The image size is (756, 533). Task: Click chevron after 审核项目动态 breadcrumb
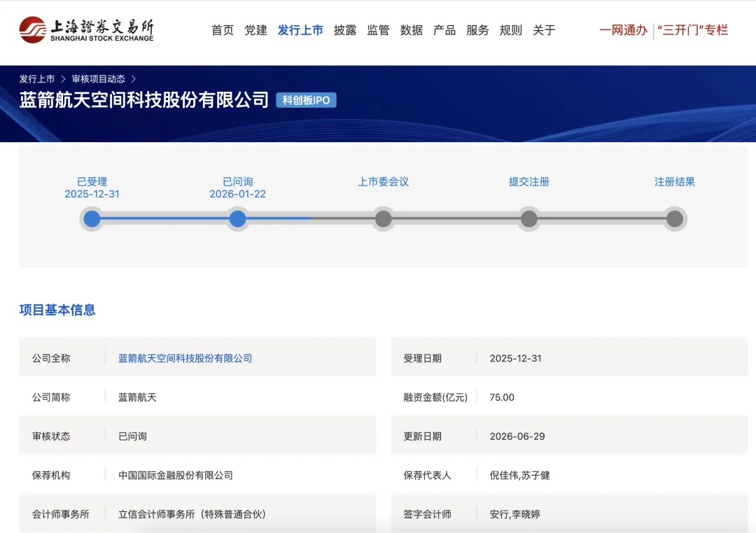[134, 78]
